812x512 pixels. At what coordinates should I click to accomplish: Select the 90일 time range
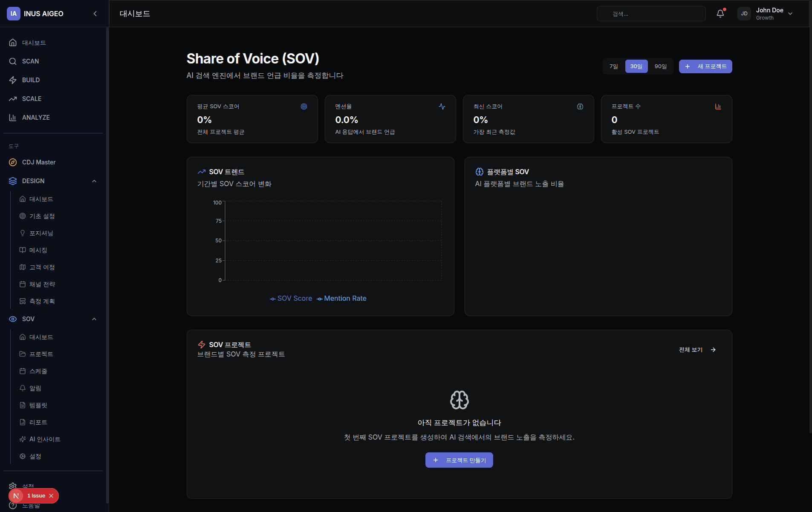tap(660, 66)
